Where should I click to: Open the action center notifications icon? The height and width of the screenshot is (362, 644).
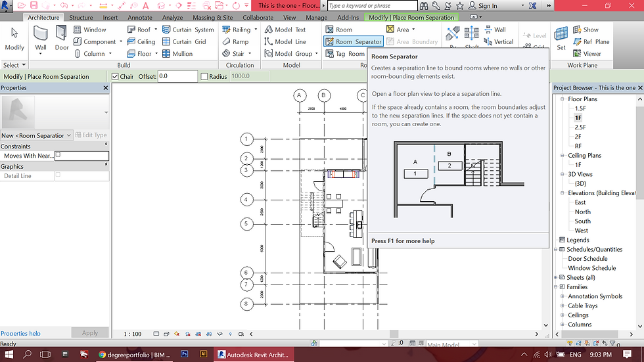coord(627,354)
